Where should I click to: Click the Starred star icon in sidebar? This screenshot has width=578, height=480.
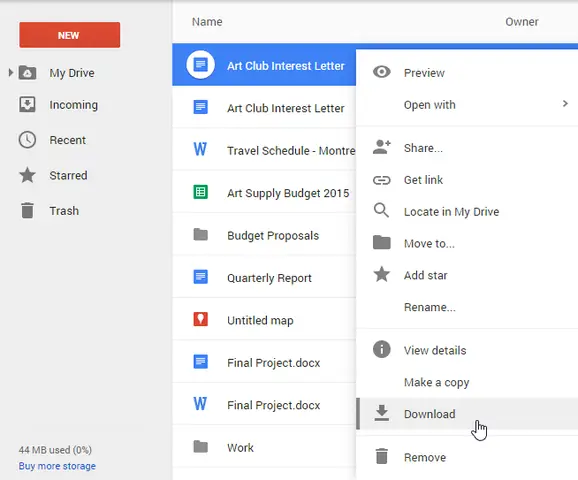(27, 175)
